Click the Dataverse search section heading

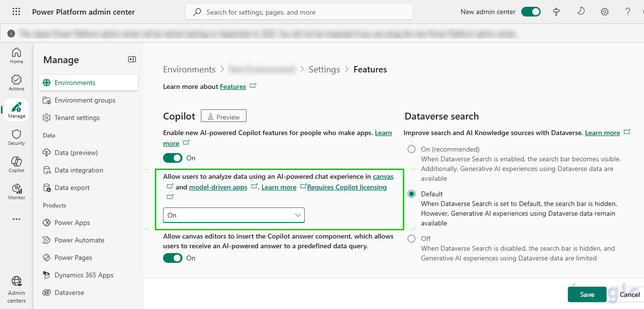pyautogui.click(x=442, y=116)
